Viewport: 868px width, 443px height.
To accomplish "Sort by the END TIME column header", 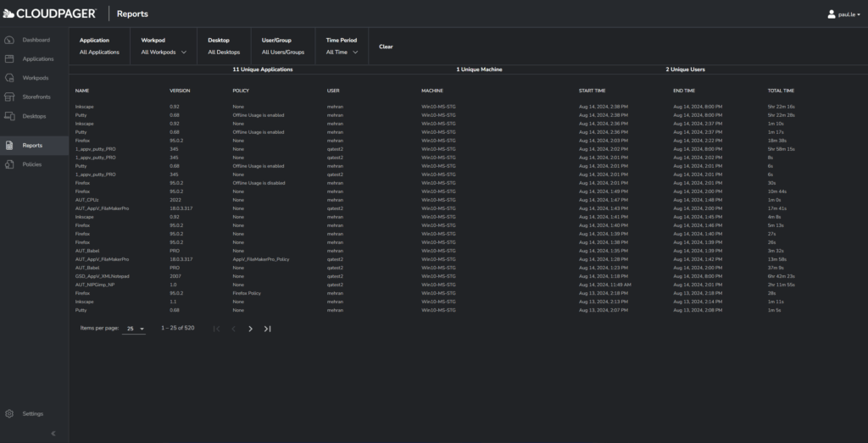I will click(x=684, y=91).
